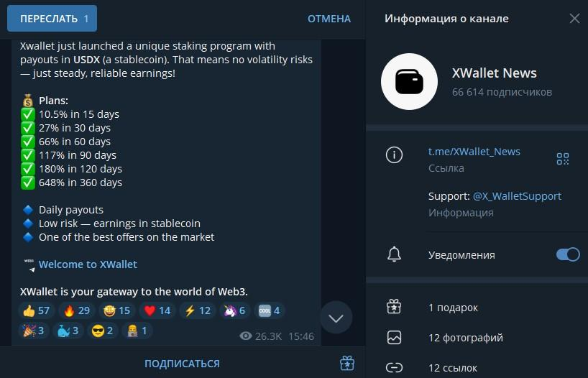This screenshot has width=588, height=378.
Task: Open the 12 фотографий media section
Action: pyautogui.click(x=477, y=338)
